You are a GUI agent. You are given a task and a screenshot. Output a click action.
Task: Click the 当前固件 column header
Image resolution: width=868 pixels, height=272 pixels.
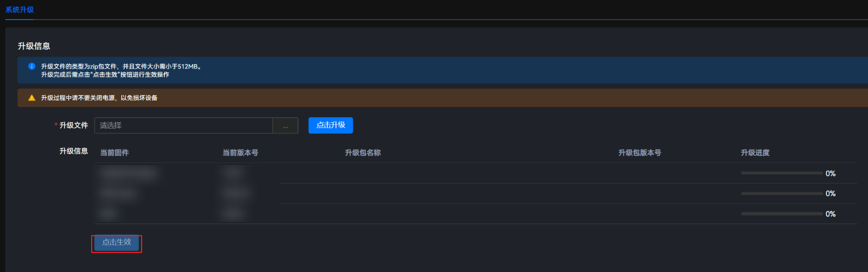click(114, 153)
